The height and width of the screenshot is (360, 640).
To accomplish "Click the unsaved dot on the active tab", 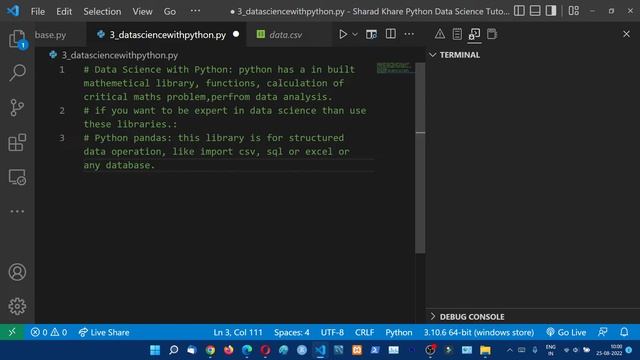I will pyautogui.click(x=236, y=34).
